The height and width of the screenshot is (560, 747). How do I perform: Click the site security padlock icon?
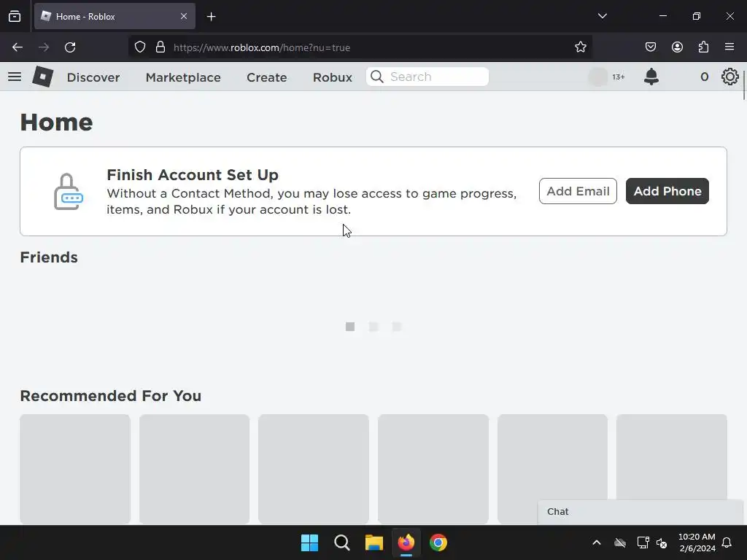coord(160,47)
